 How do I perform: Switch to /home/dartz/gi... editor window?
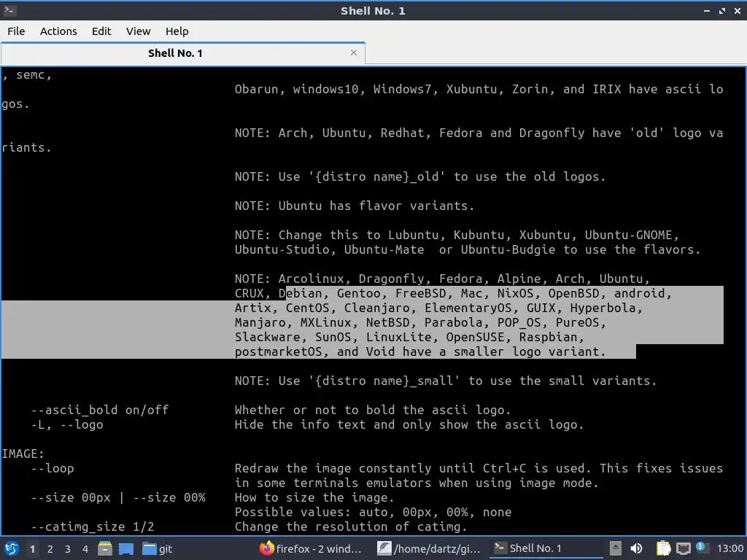tap(429, 548)
